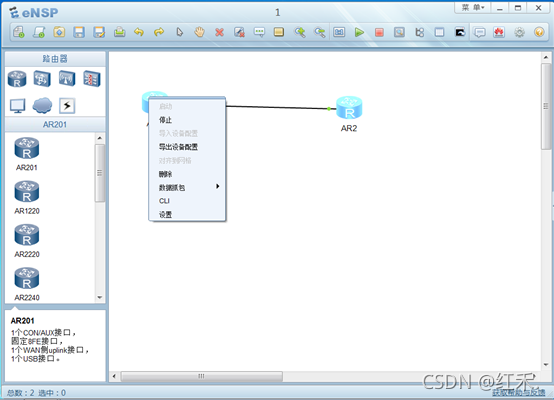
Task: Select the lightning bolt connection category
Action: pyautogui.click(x=67, y=105)
